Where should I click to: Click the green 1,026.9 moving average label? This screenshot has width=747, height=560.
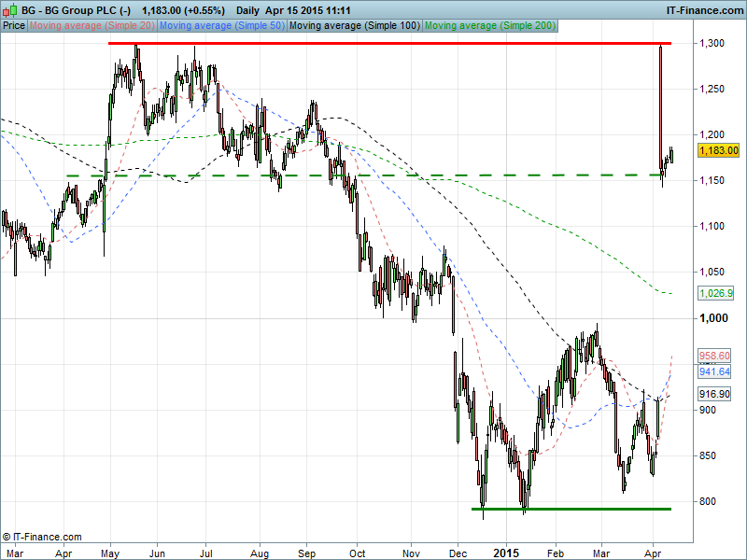tap(716, 293)
